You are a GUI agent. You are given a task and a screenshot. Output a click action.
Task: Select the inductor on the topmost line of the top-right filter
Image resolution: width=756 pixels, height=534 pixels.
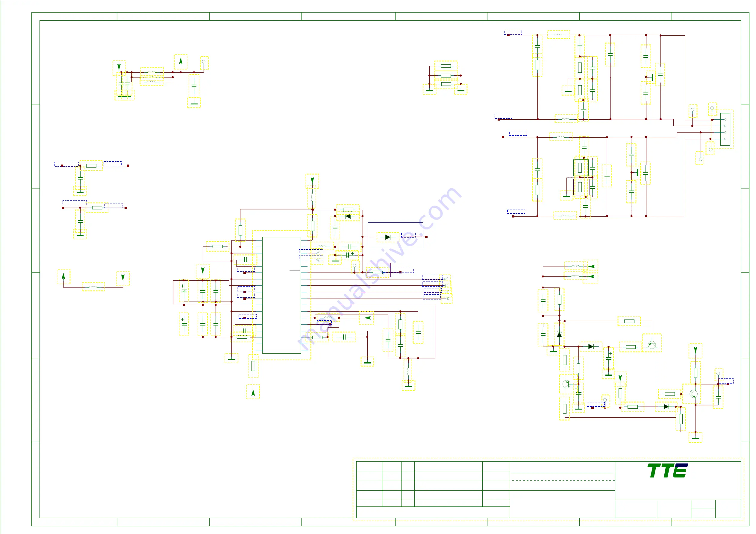click(558, 34)
